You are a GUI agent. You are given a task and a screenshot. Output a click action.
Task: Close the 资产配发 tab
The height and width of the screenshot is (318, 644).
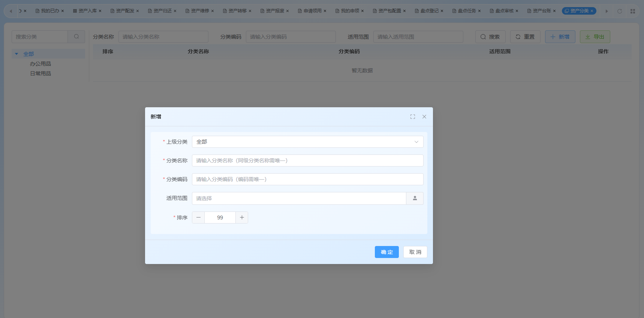coord(138,11)
